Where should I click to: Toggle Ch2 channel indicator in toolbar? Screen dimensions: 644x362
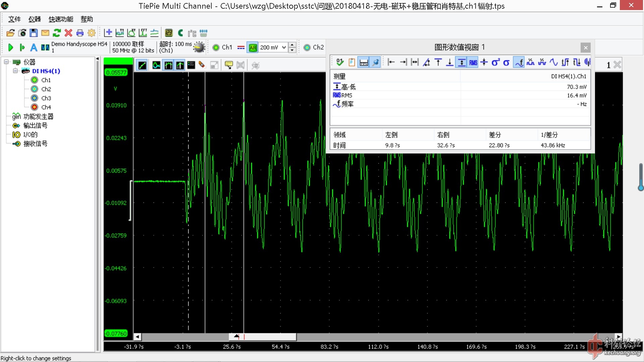[x=307, y=47]
